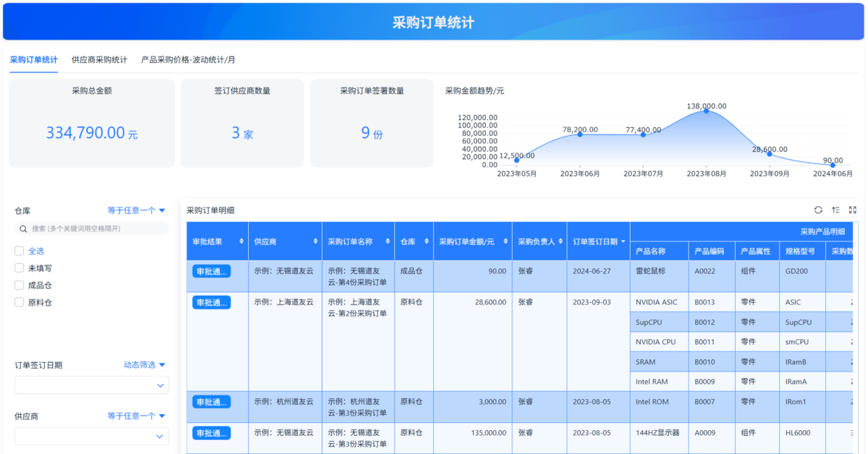Check the 成品仓 checkbox

(x=20, y=286)
